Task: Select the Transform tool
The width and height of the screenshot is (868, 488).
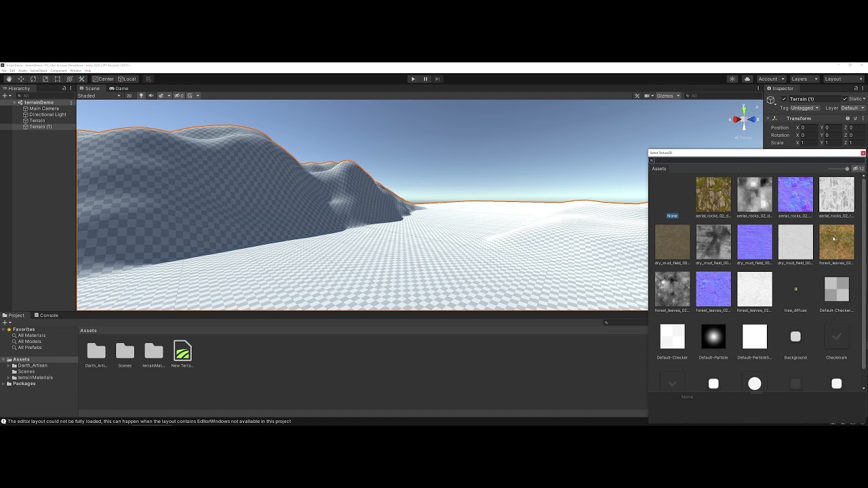Action: 70,79
